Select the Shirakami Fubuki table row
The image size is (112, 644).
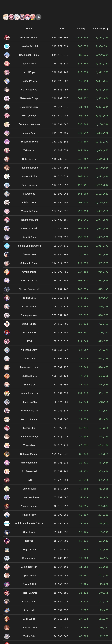click(56, 107)
